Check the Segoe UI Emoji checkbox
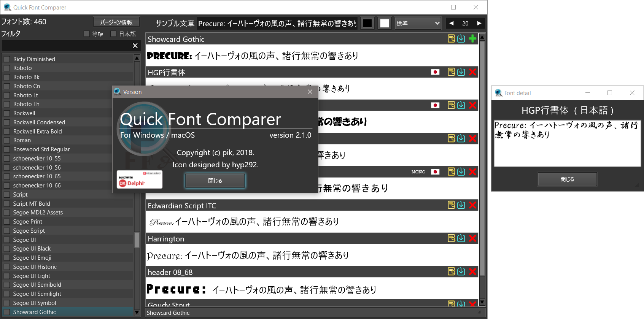The width and height of the screenshot is (644, 319). coord(7,258)
